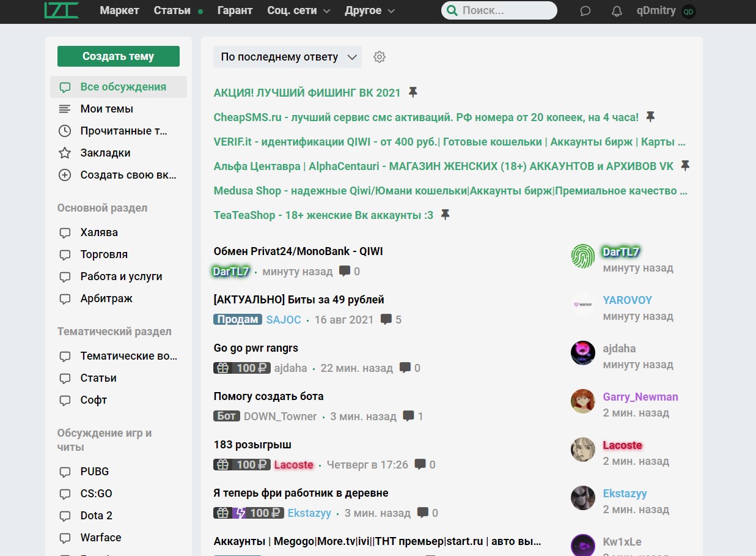Image resolution: width=756 pixels, height=556 pixels.
Task: Click the search input field
Action: [504, 10]
